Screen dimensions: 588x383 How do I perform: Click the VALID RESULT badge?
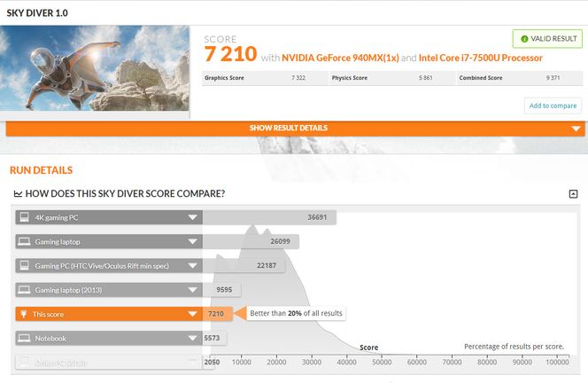pos(547,39)
